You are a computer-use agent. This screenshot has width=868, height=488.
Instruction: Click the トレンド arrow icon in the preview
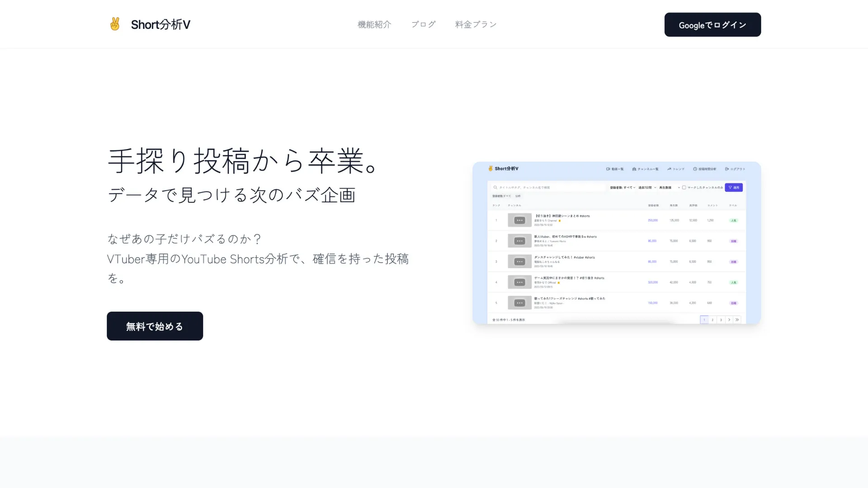(x=669, y=169)
